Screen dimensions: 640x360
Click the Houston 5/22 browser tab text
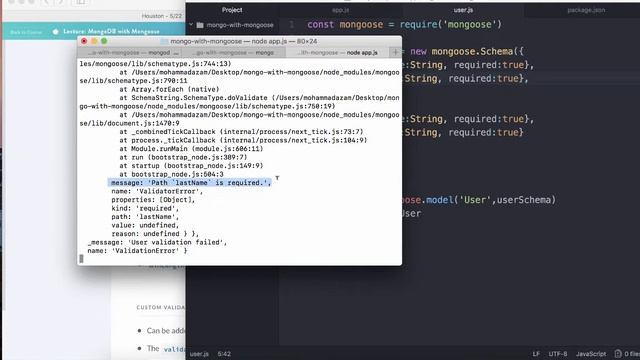162,16
